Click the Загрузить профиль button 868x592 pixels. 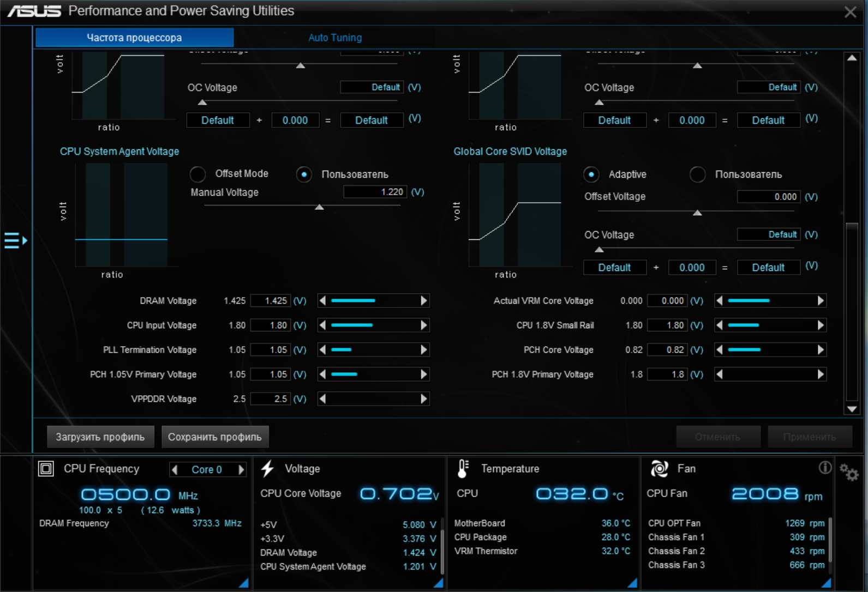[x=100, y=437]
